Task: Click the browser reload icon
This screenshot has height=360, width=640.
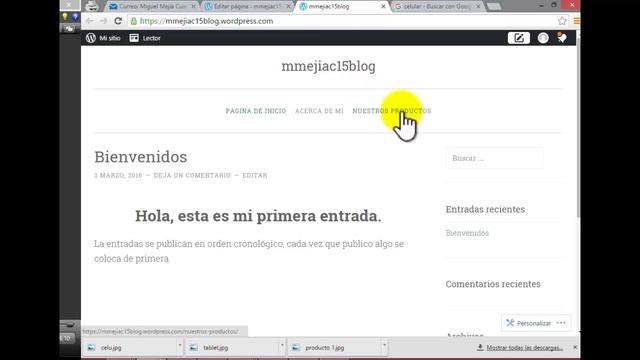Action: (x=118, y=21)
